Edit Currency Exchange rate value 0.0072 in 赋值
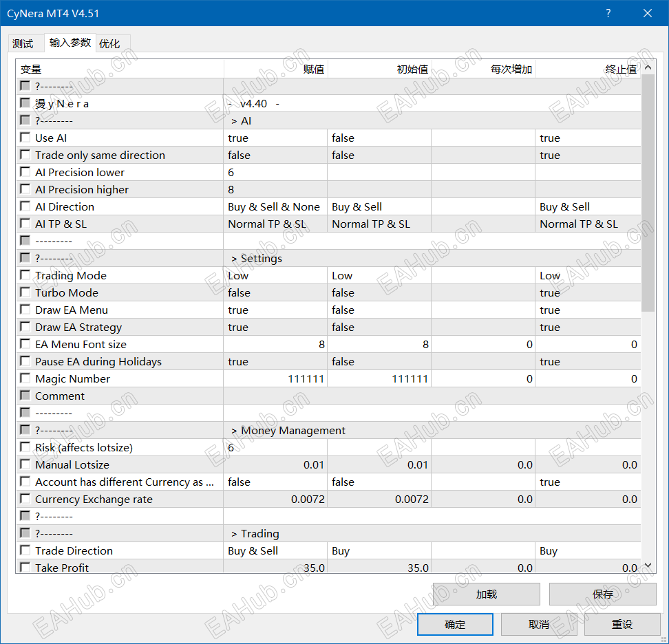 coord(275,499)
